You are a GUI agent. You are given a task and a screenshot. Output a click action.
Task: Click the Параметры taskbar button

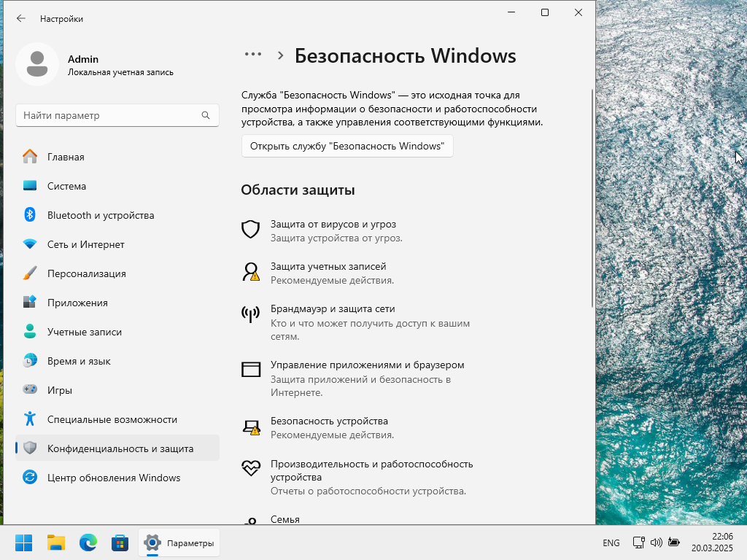tap(179, 542)
